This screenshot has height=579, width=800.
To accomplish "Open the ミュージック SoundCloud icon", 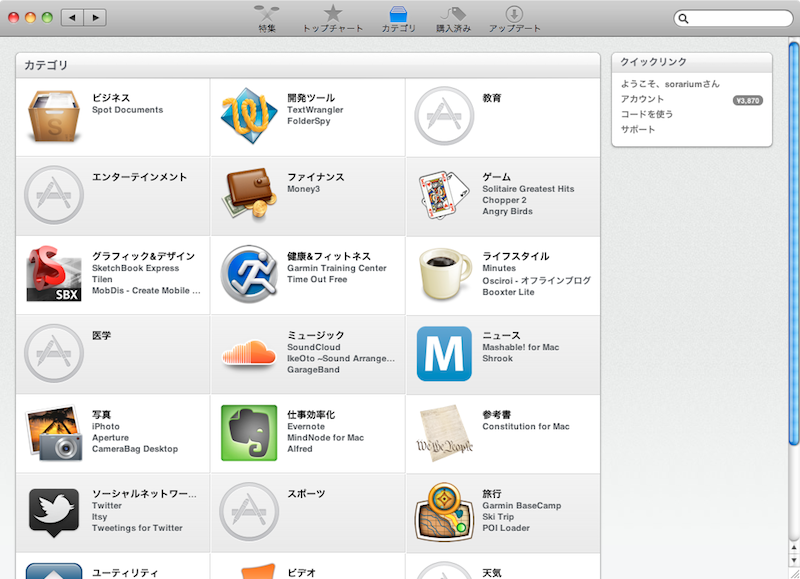I will tap(249, 353).
